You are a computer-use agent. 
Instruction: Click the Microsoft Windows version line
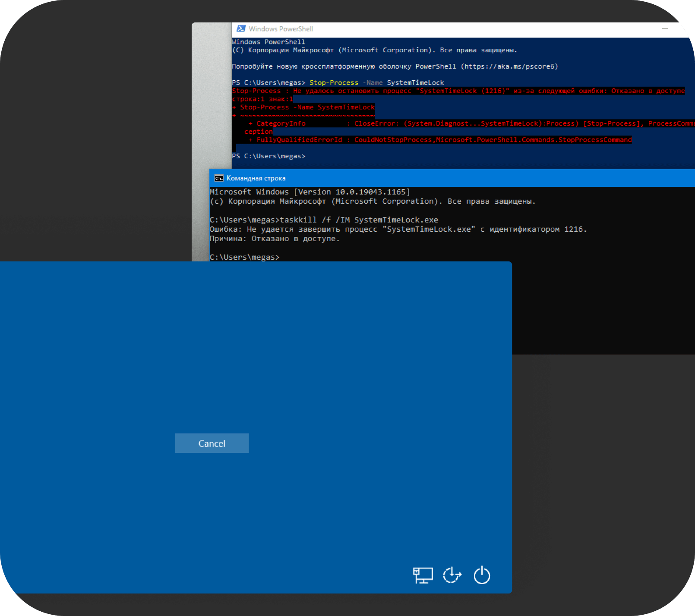[310, 192]
